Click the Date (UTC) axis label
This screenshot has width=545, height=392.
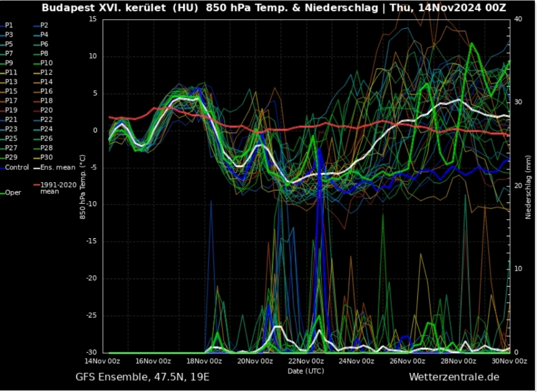[x=305, y=371]
